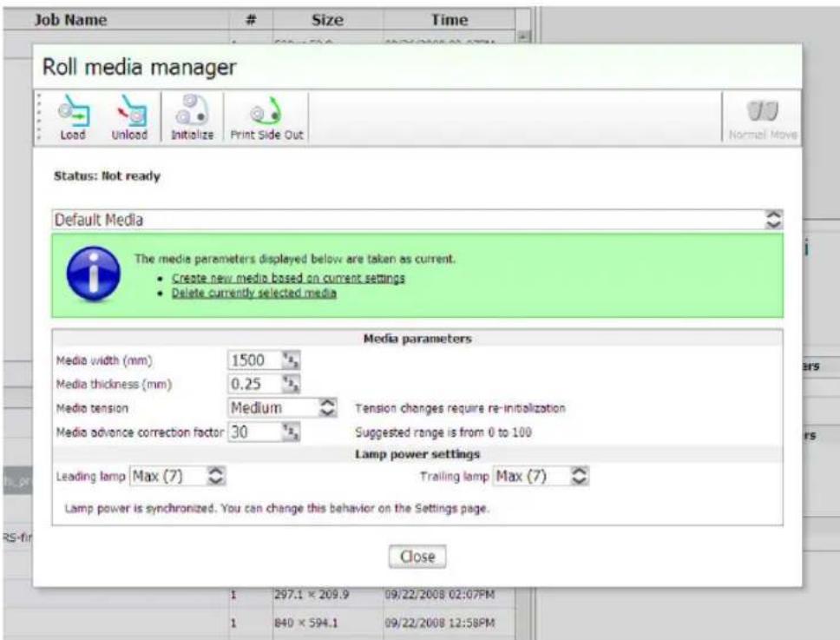840x640 pixels.
Task: Click the Close button
Action: click(x=417, y=557)
